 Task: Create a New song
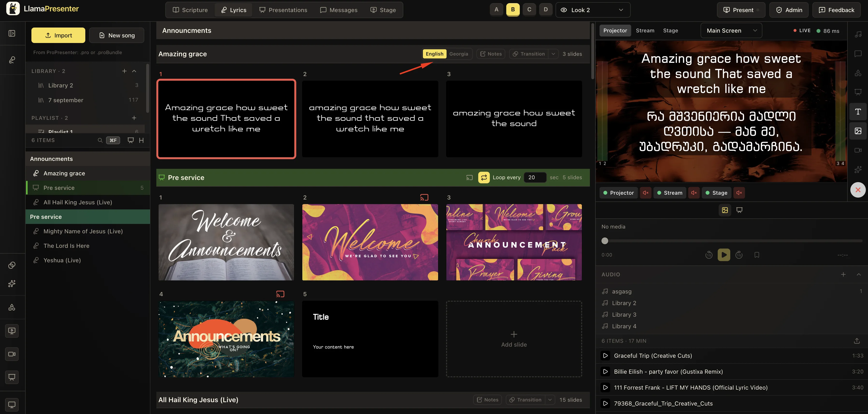(x=116, y=35)
